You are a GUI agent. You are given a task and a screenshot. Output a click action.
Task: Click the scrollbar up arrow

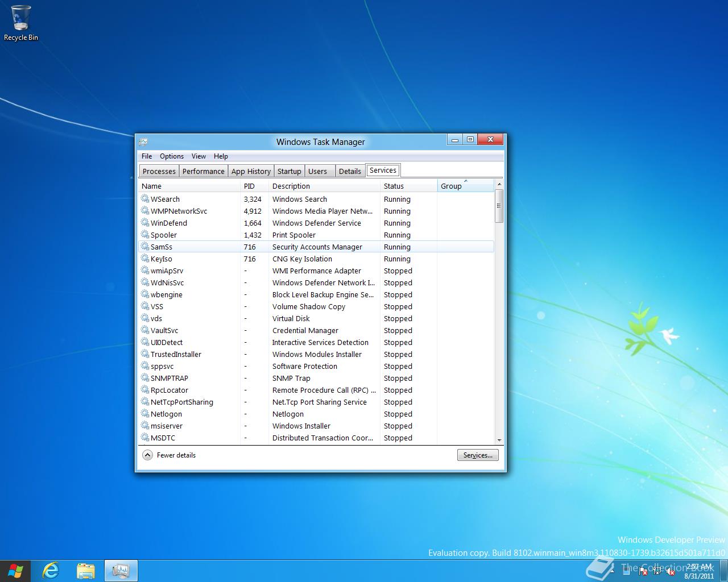click(x=499, y=184)
